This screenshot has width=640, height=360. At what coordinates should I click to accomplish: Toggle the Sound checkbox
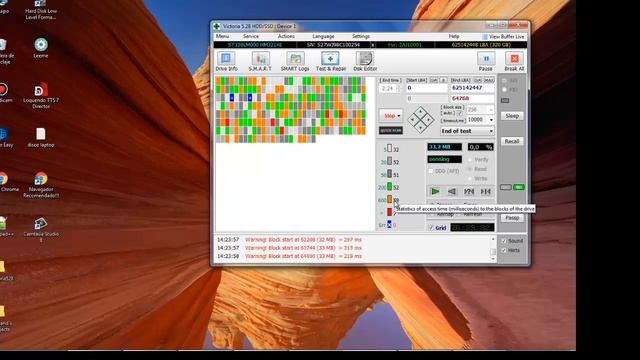coord(504,241)
